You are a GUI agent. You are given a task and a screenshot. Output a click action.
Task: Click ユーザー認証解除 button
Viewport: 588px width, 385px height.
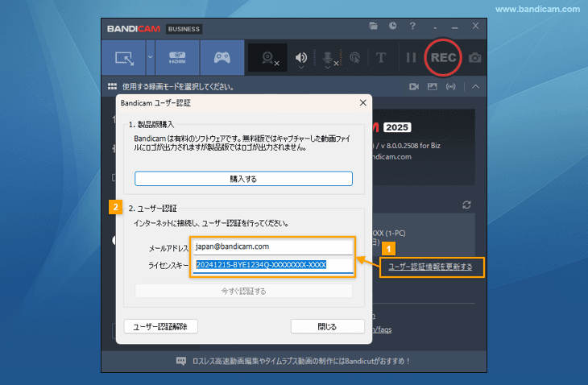coord(160,326)
